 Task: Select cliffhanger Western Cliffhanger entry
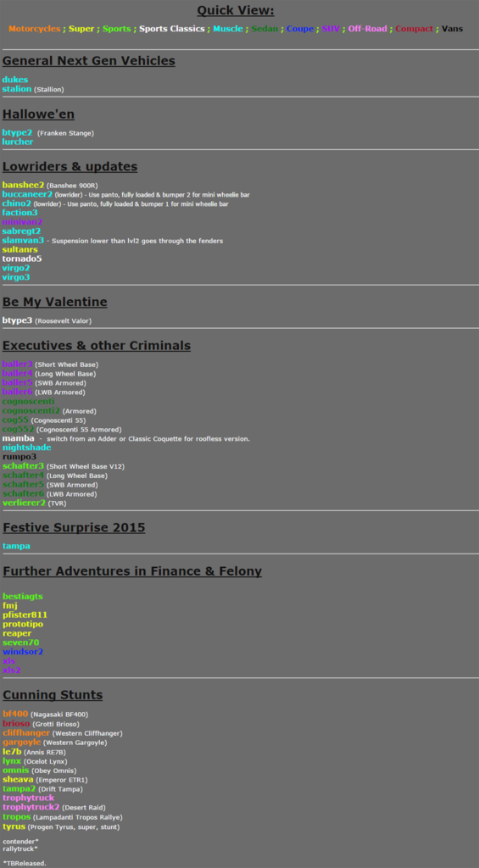pos(63,733)
